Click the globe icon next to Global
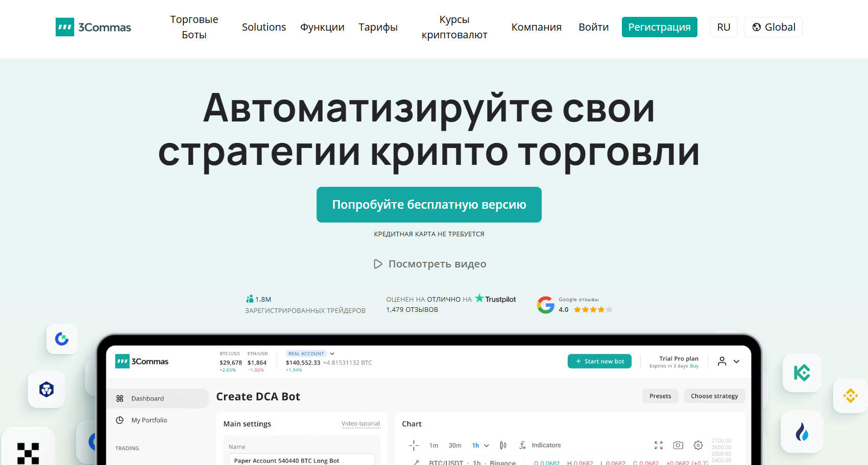Viewport: 868px width, 465px height. (757, 27)
